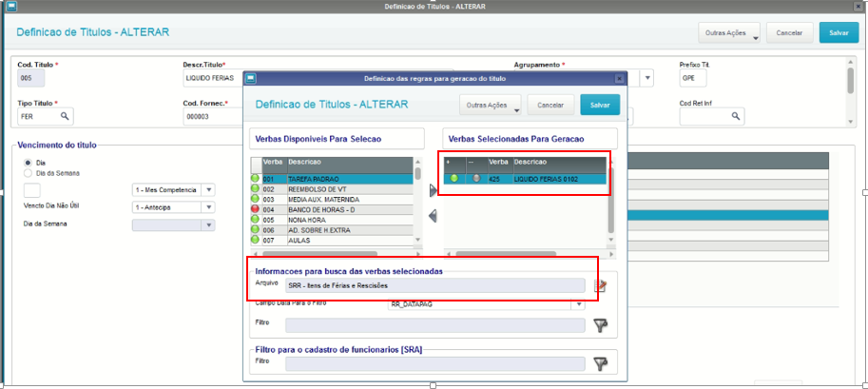
Task: Close the regras para geracao dialog
Action: coord(620,79)
